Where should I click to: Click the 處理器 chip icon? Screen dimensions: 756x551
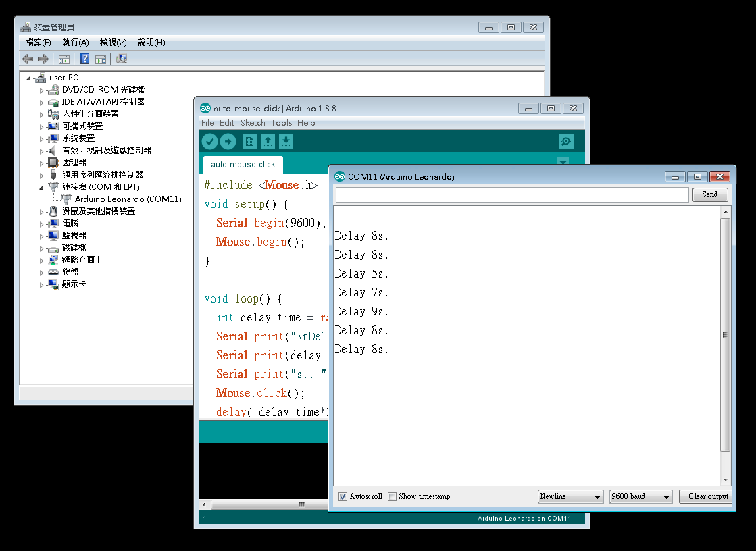[53, 163]
